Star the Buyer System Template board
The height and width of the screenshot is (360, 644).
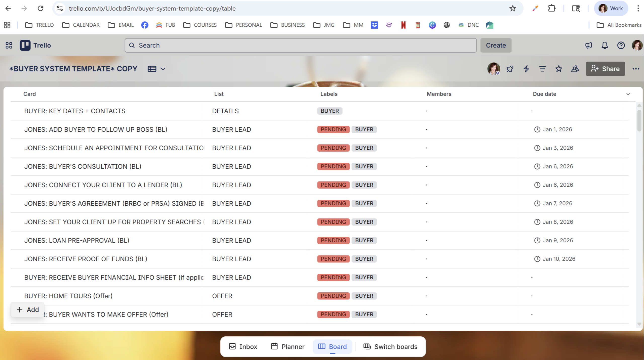coord(559,69)
